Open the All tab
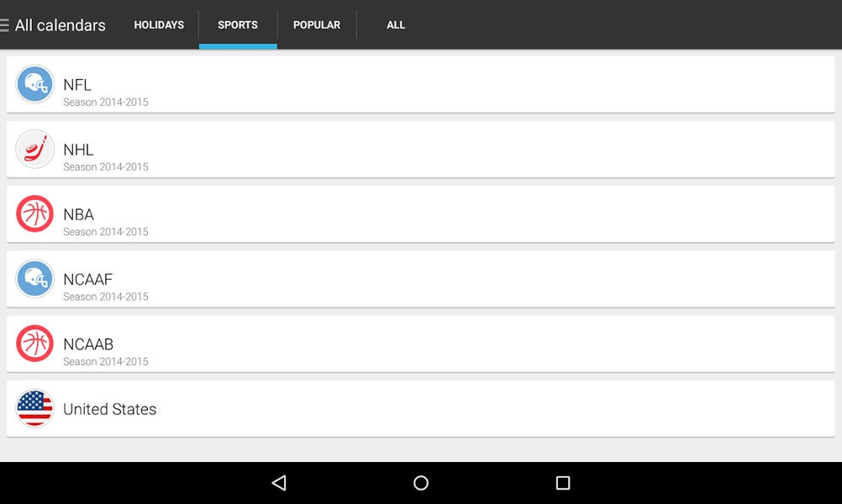This screenshot has width=842, height=504. click(x=396, y=24)
